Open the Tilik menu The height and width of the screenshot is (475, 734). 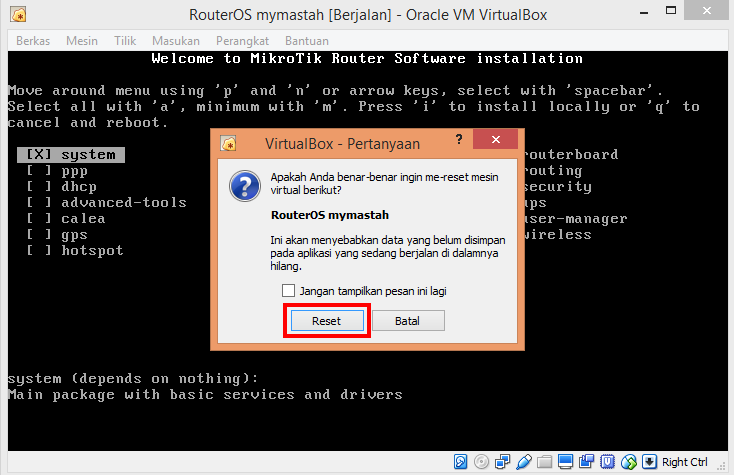tap(125, 41)
